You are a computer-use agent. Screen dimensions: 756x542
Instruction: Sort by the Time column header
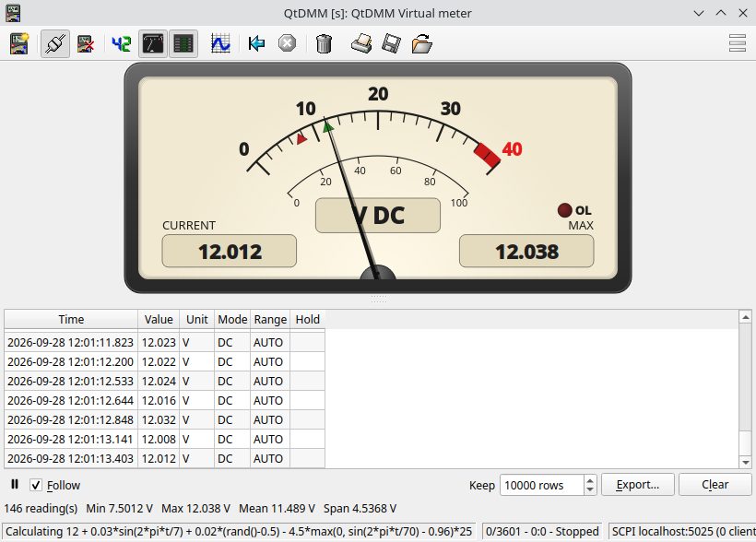[71, 319]
